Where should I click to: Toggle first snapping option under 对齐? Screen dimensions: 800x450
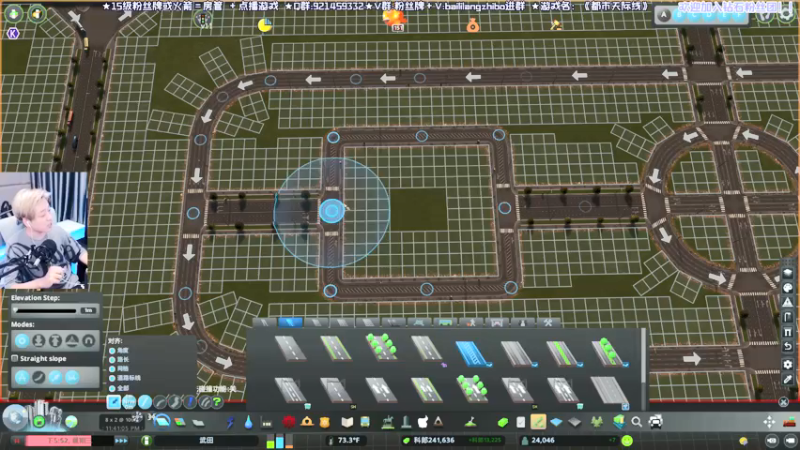[112, 351]
